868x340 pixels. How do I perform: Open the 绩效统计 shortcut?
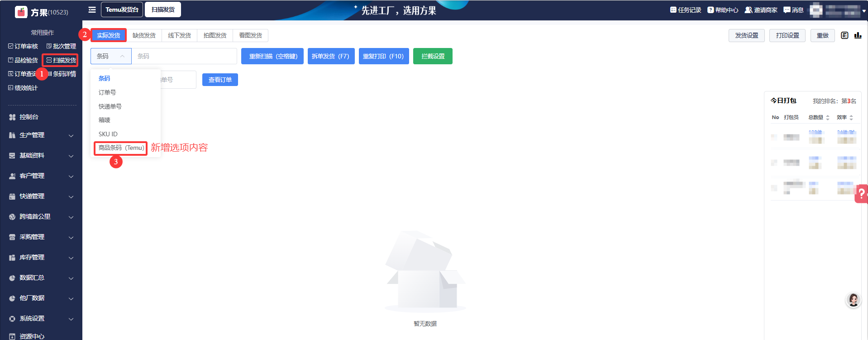[x=23, y=88]
